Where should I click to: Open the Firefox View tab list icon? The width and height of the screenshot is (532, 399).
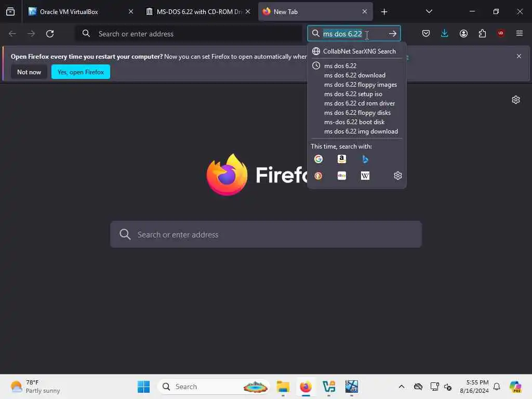point(10,11)
